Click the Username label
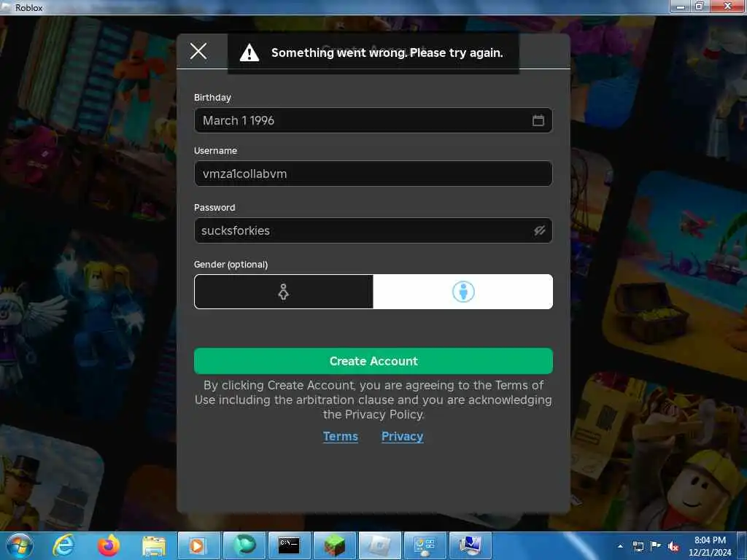 click(x=215, y=150)
